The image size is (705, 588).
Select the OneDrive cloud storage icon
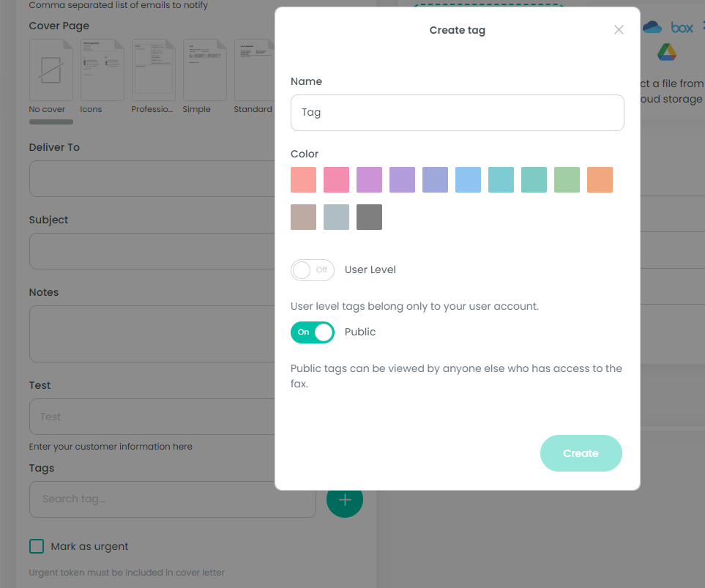click(652, 28)
